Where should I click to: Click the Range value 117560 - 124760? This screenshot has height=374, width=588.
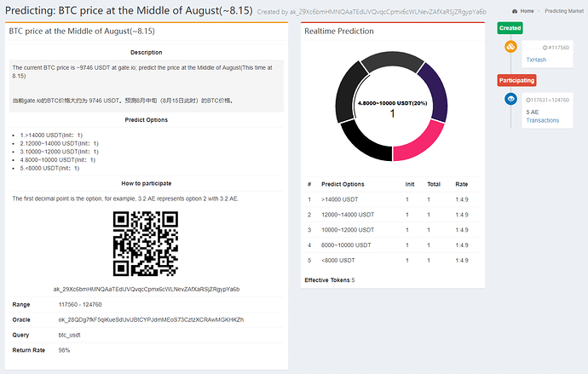[80, 305]
